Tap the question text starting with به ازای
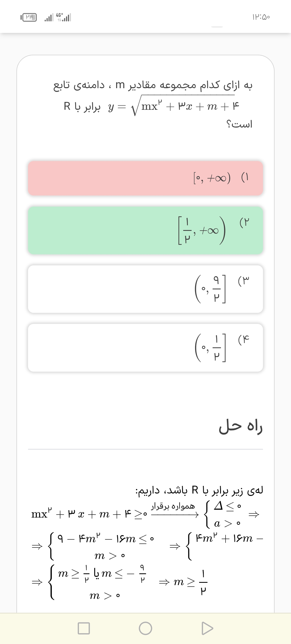This screenshot has height=644, width=291. pos(153,85)
